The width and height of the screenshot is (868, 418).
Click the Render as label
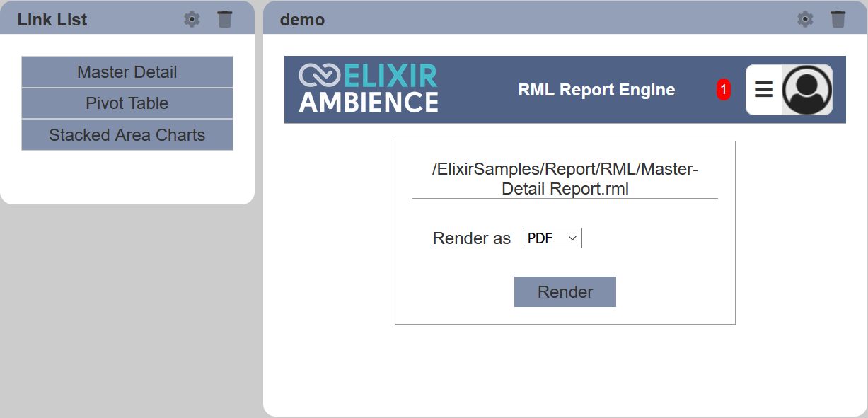coord(472,239)
